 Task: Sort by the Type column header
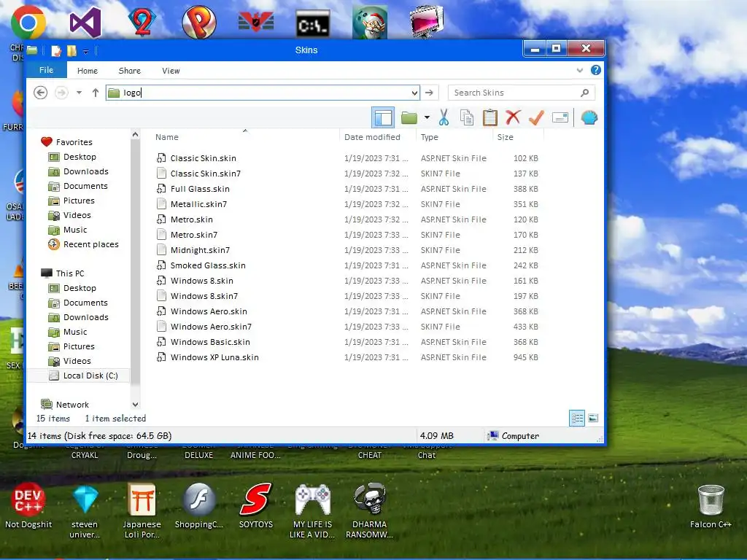429,137
